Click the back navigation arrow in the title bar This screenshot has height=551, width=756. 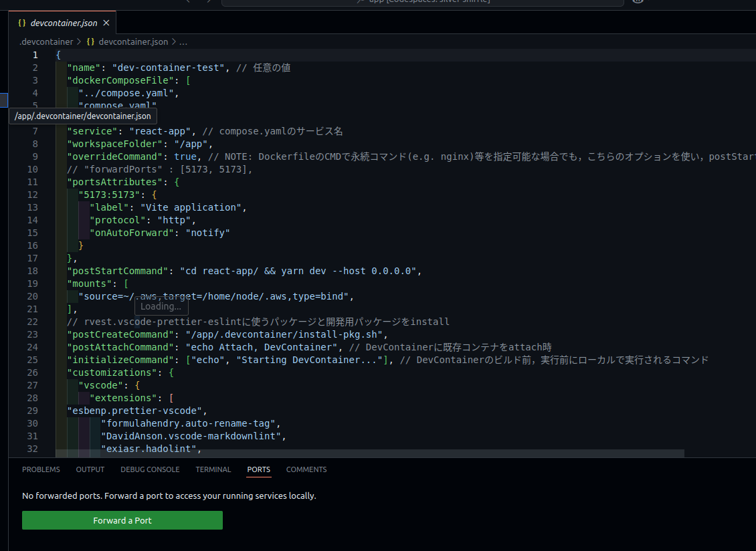(x=188, y=3)
